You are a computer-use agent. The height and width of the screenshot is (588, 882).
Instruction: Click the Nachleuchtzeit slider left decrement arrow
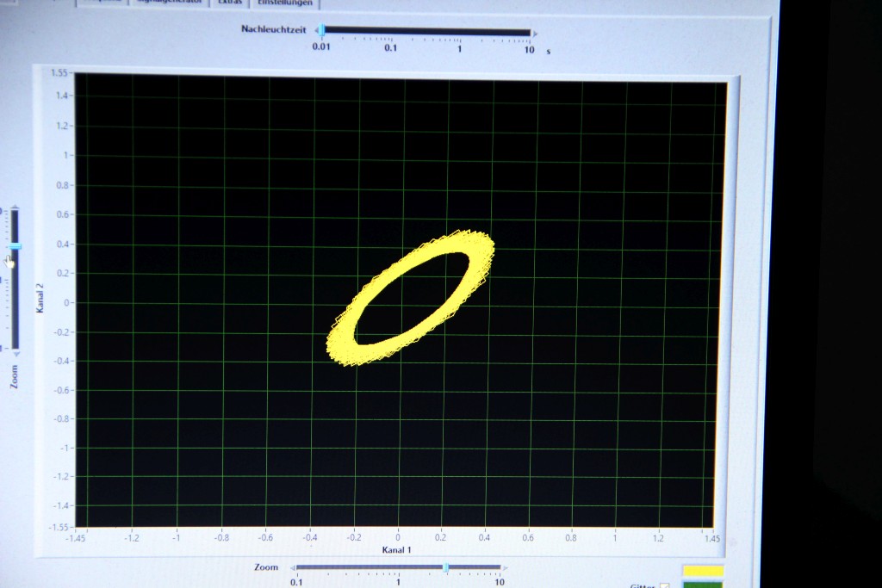315,33
